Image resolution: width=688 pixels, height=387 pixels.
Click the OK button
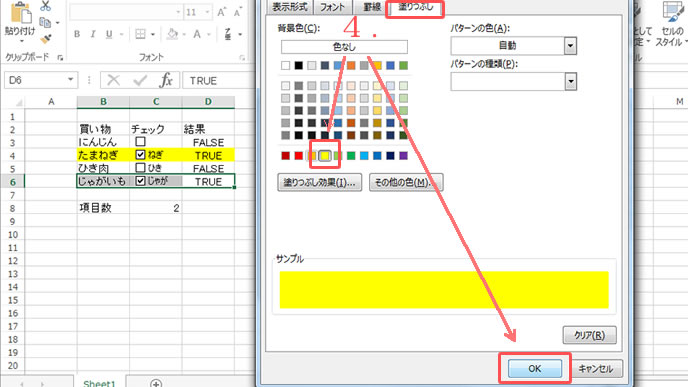[534, 369]
